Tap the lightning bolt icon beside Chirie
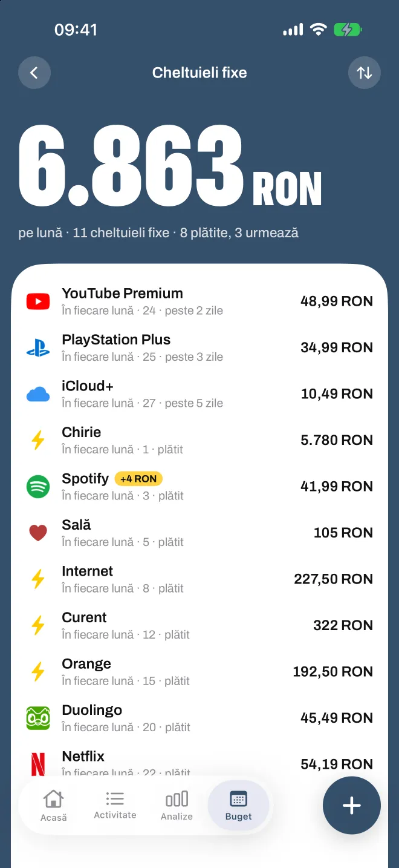Image resolution: width=399 pixels, height=868 pixels. click(x=38, y=440)
